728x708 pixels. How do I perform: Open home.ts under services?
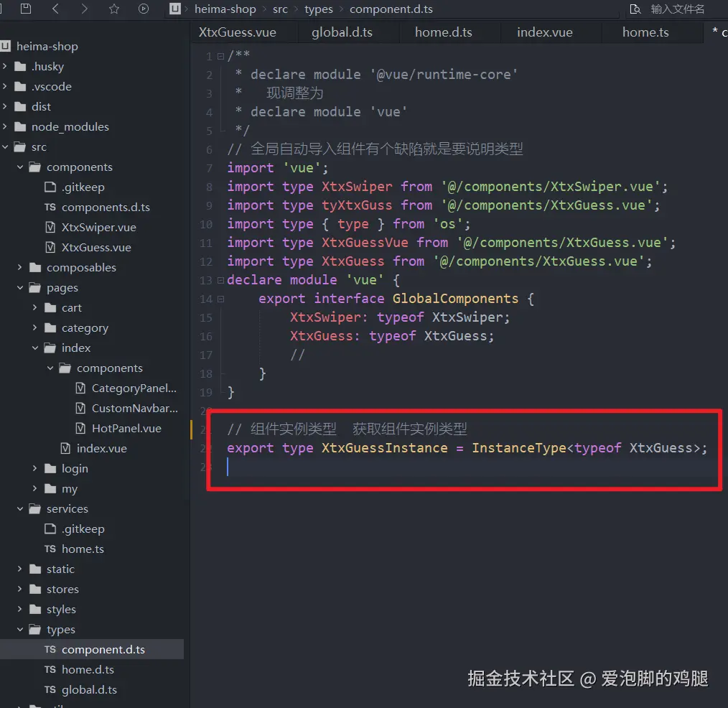83,549
